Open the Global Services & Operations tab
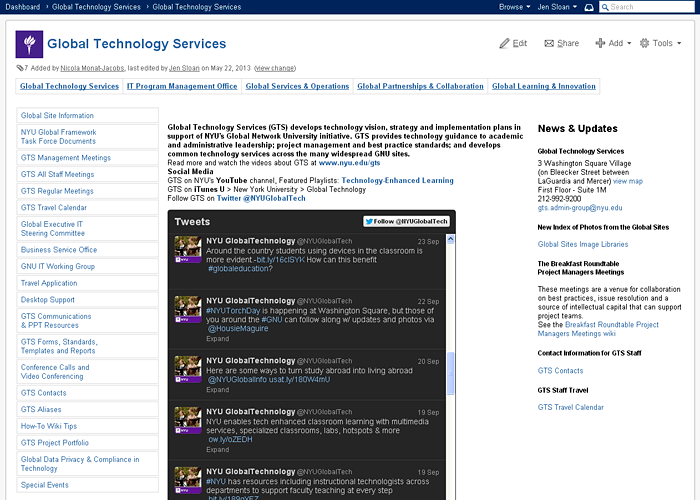 click(297, 86)
